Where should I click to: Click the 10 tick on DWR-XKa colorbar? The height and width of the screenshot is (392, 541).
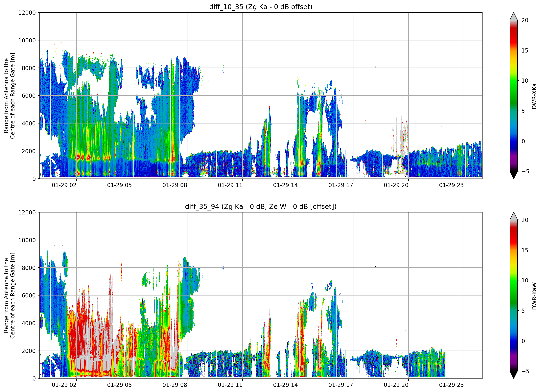pos(525,81)
